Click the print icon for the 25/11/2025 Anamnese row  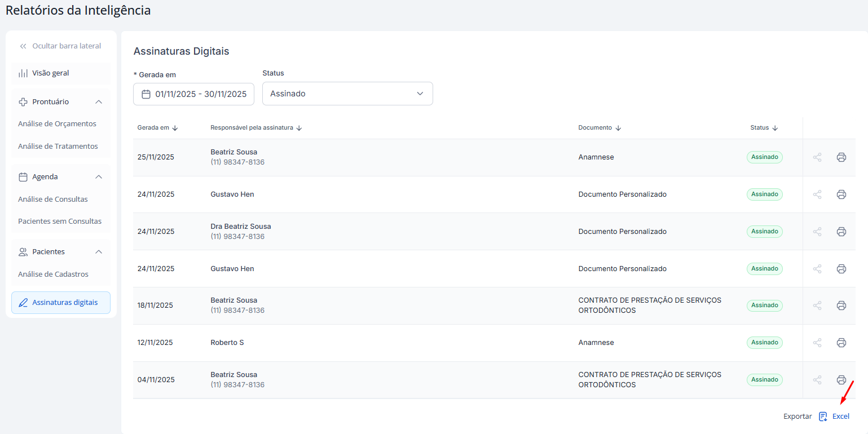841,157
